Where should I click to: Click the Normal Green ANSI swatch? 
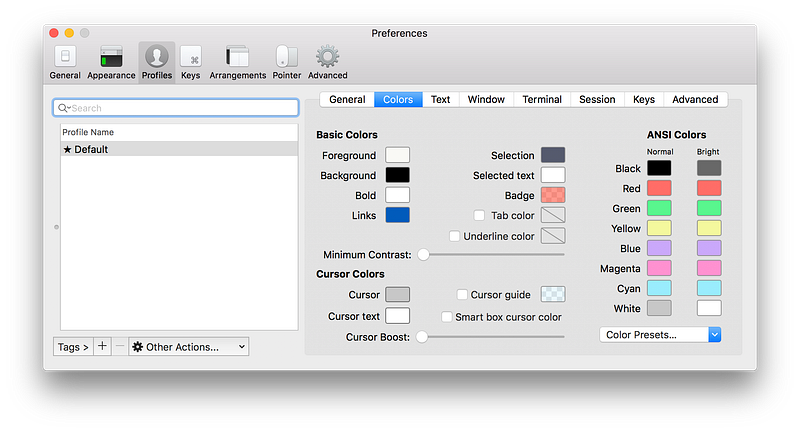click(x=659, y=208)
